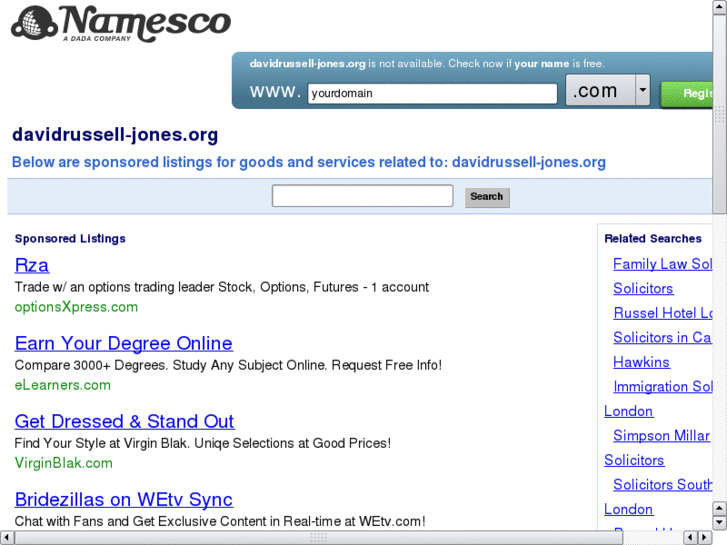Open eLearners.com link
The height and width of the screenshot is (545, 727).
[63, 385]
